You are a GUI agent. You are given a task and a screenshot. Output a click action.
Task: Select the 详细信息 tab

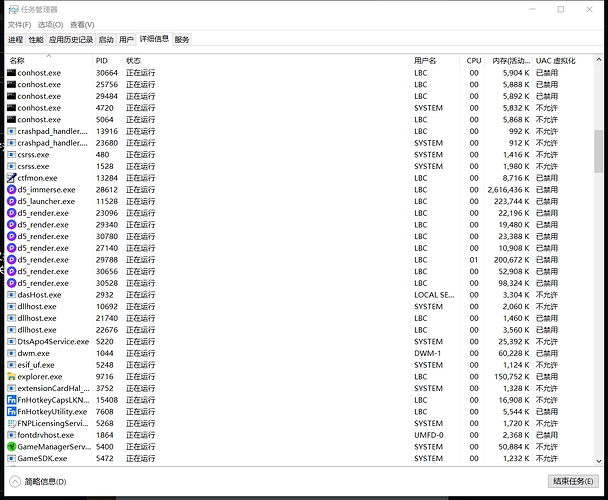point(154,39)
